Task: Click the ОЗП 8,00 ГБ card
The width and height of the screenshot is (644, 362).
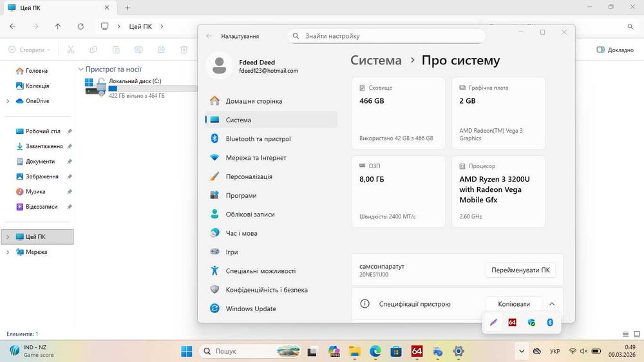Action: coord(399,191)
